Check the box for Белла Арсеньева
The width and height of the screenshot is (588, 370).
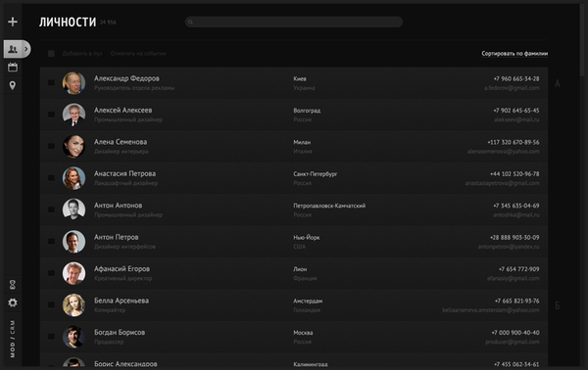51,304
